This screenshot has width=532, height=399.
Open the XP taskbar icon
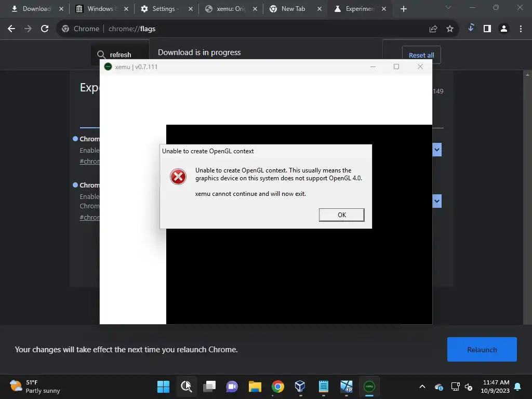point(347,387)
